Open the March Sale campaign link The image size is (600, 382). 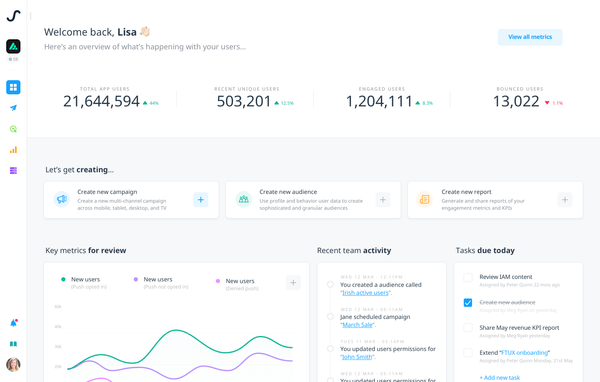tap(357, 325)
